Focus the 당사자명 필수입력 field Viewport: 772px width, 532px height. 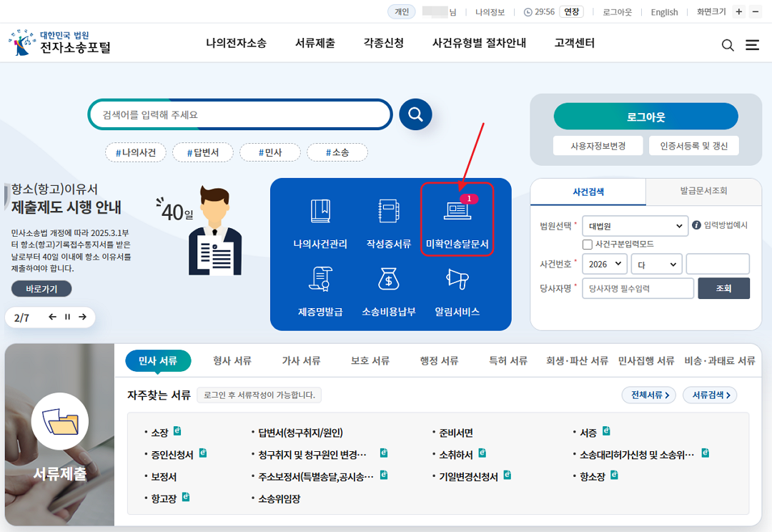(x=638, y=288)
